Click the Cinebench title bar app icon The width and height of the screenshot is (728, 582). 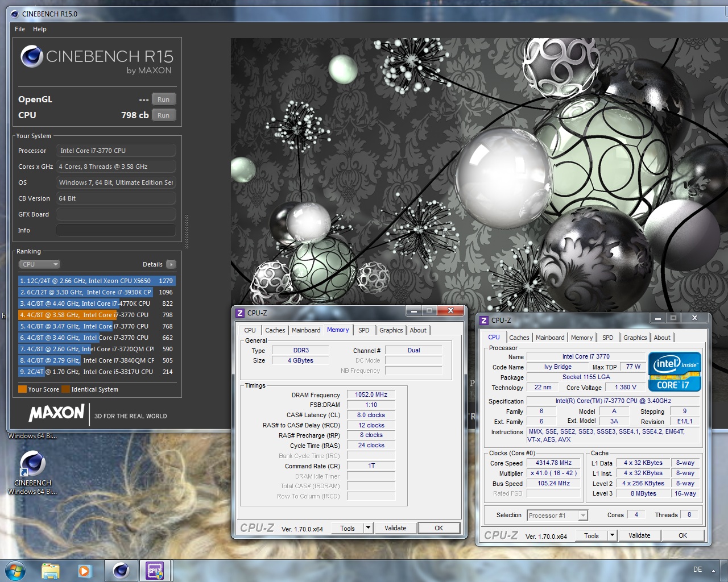pyautogui.click(x=14, y=14)
